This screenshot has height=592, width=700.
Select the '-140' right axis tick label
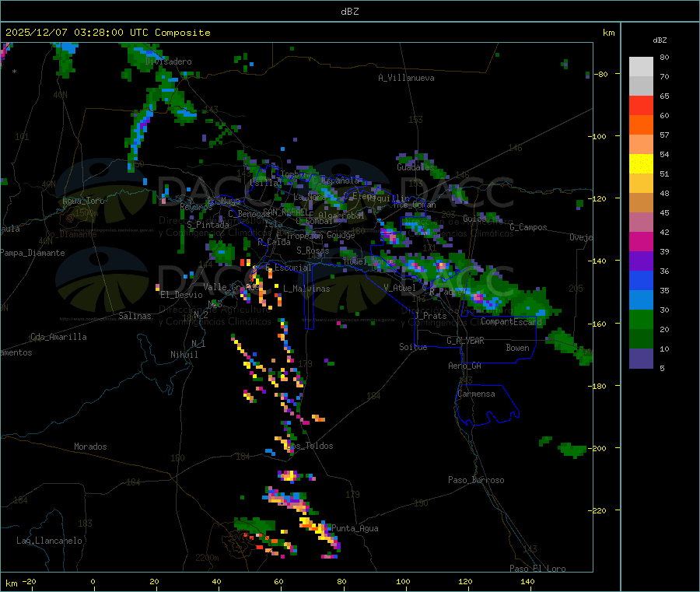598,261
